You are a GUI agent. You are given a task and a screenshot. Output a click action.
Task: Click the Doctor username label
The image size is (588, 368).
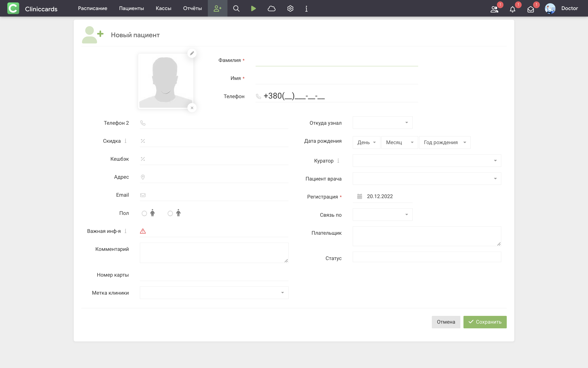(x=570, y=9)
